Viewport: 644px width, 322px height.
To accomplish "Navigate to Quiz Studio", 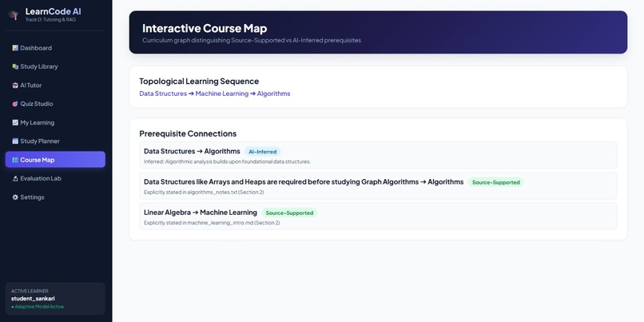I will (x=55, y=104).
